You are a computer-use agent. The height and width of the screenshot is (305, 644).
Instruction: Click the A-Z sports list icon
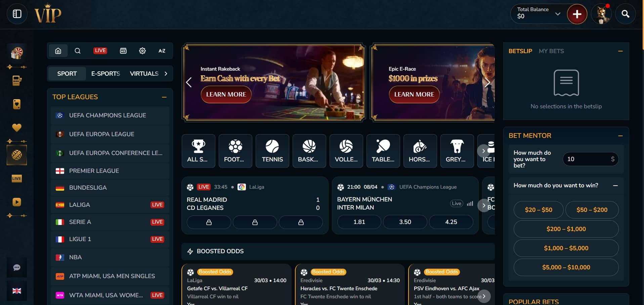pyautogui.click(x=162, y=51)
